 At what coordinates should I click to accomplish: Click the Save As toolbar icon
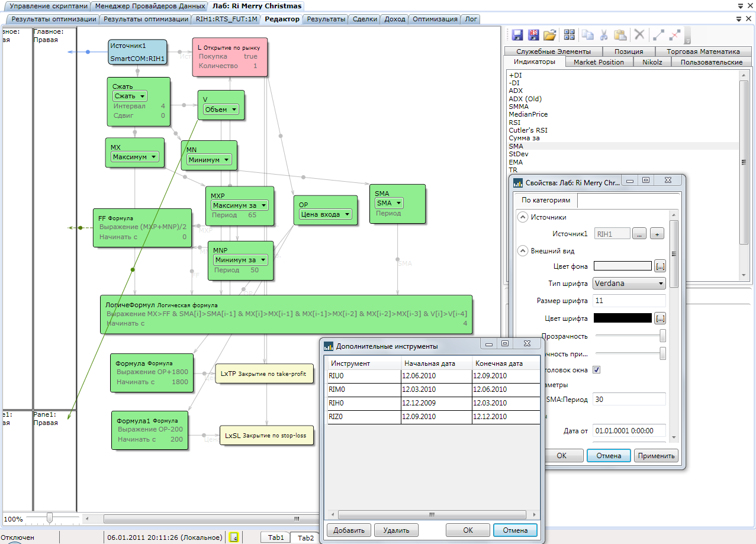[533, 35]
